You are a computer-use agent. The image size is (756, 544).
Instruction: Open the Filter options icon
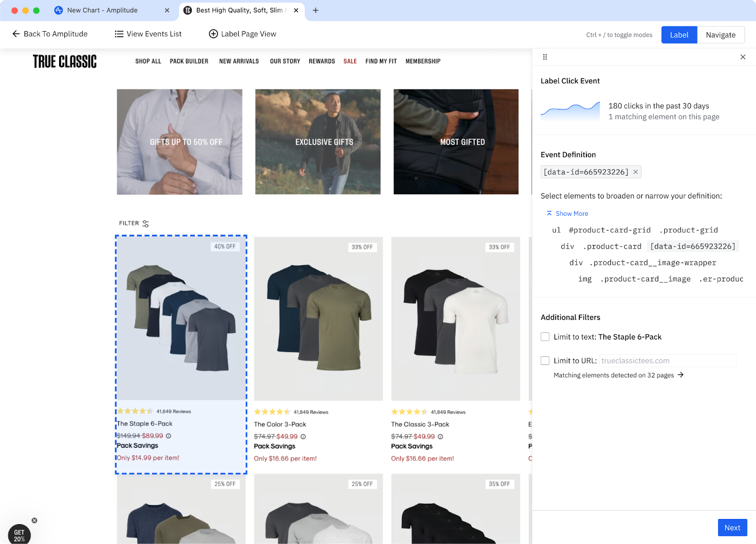(x=146, y=223)
